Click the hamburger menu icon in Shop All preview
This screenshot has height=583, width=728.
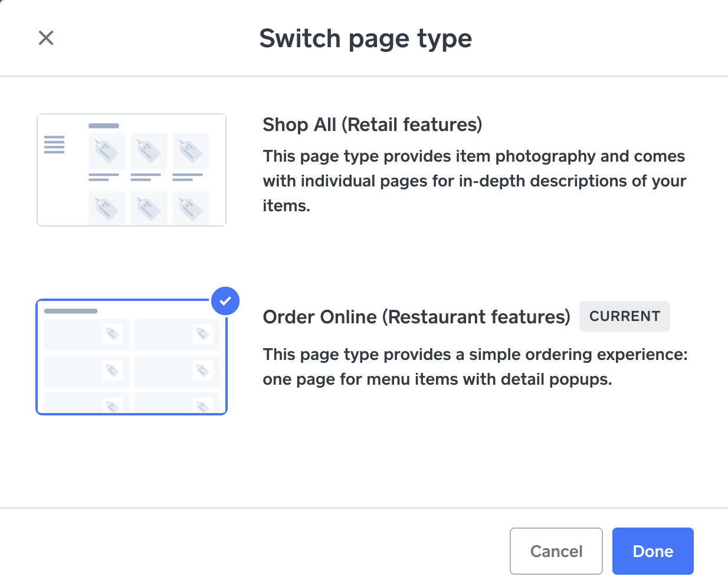click(54, 144)
